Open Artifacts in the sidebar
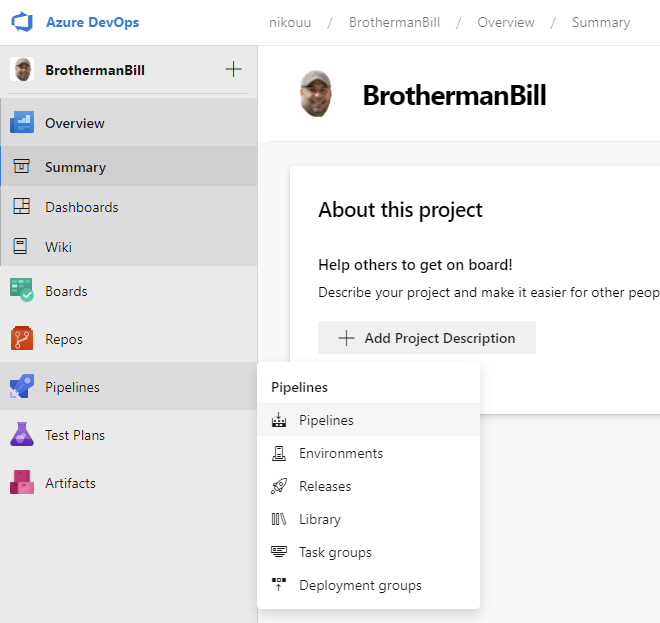Screen dimensions: 660x623 (x=129, y=483)
